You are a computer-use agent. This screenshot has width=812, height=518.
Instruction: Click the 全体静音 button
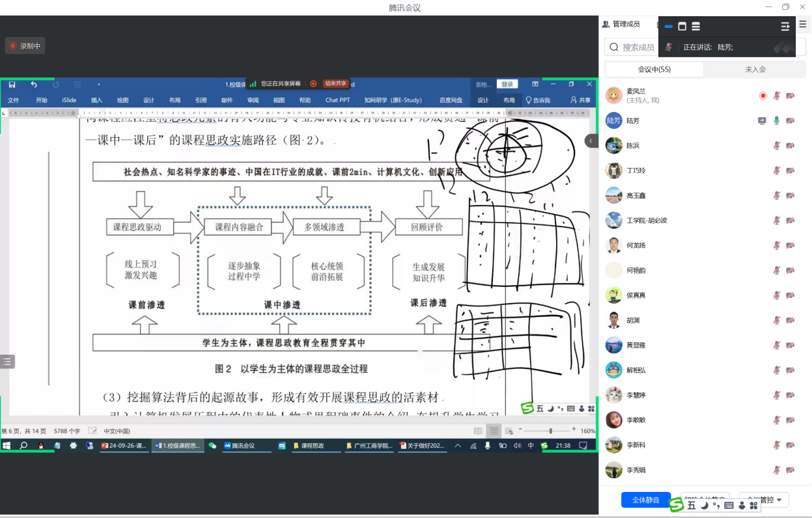point(645,500)
